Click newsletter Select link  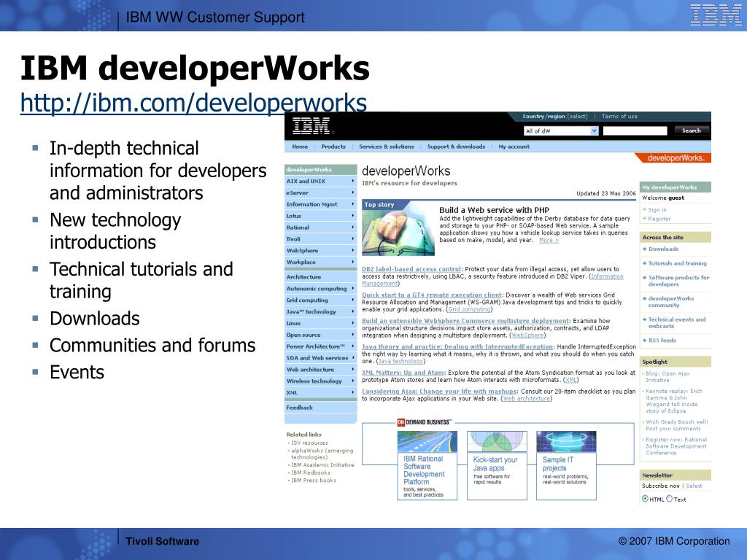click(694, 486)
